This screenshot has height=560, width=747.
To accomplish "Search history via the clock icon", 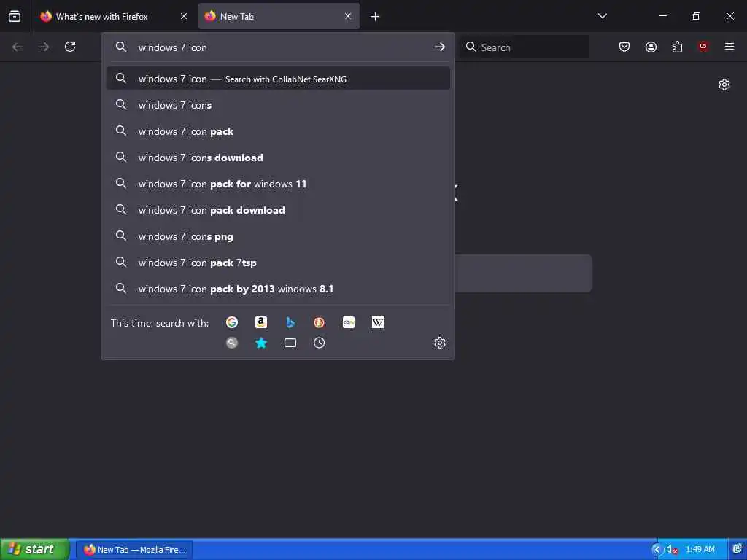I will click(x=320, y=343).
